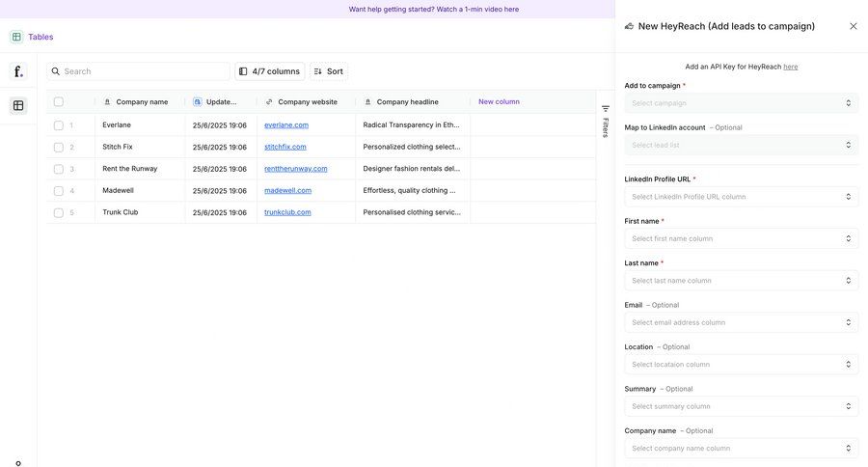Click the Company website link icon

(x=269, y=102)
